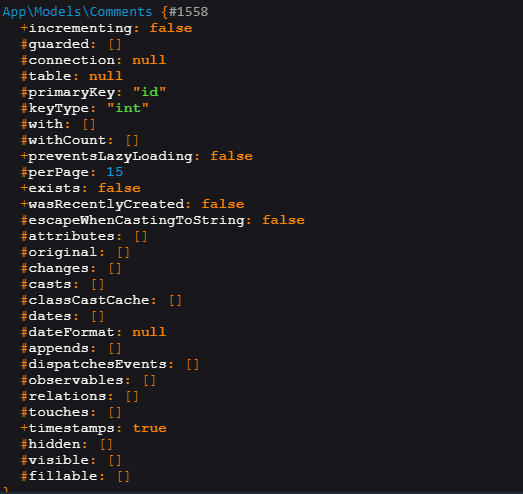523x494 pixels.
Task: Expand the casts array brackets
Action: 98,284
